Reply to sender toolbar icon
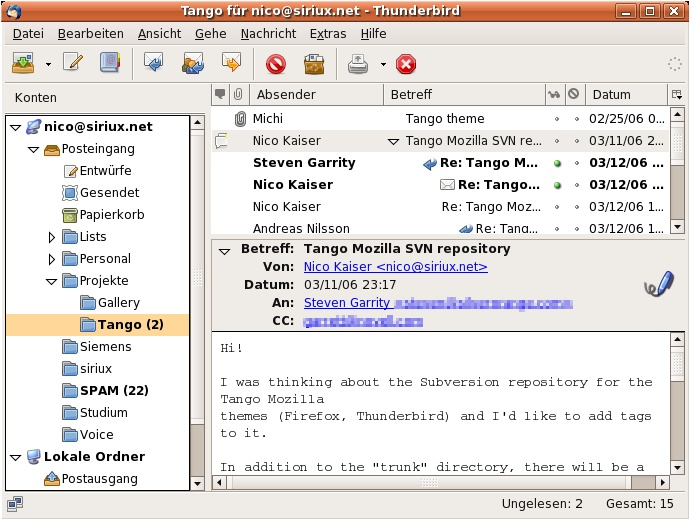Viewport: 690px width, 520px height. [154, 62]
